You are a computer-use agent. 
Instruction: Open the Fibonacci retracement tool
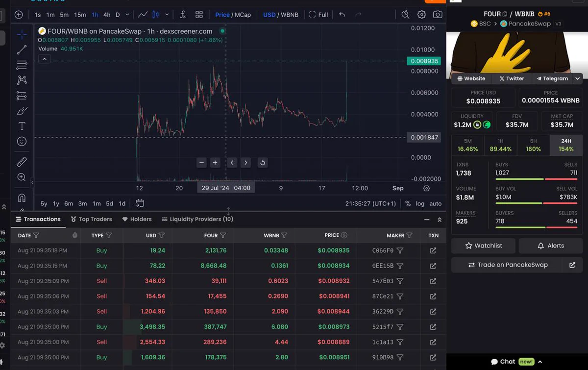pos(22,65)
